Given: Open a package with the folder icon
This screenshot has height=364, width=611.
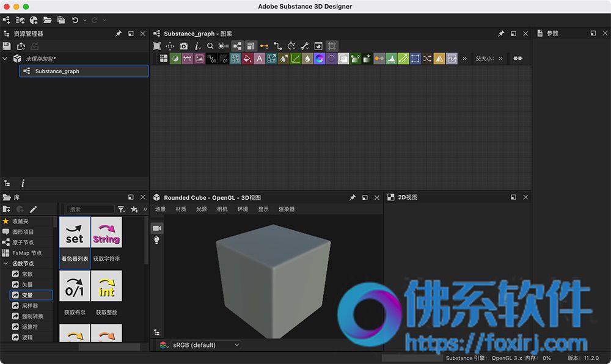Looking at the screenshot, I should click(x=48, y=20).
